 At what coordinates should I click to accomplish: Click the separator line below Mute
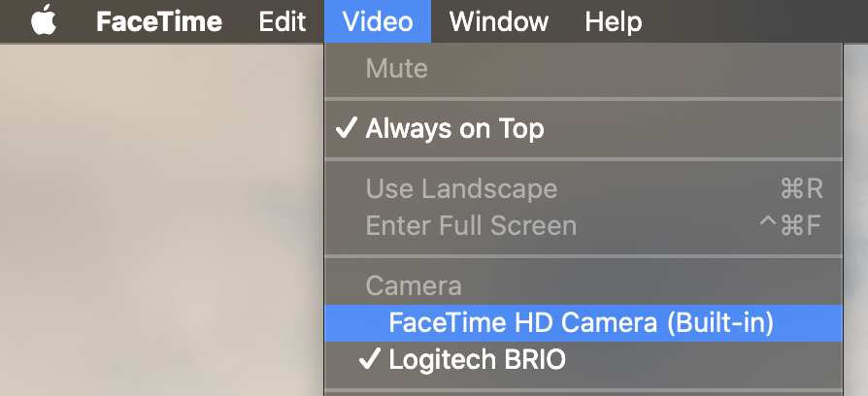(584, 100)
